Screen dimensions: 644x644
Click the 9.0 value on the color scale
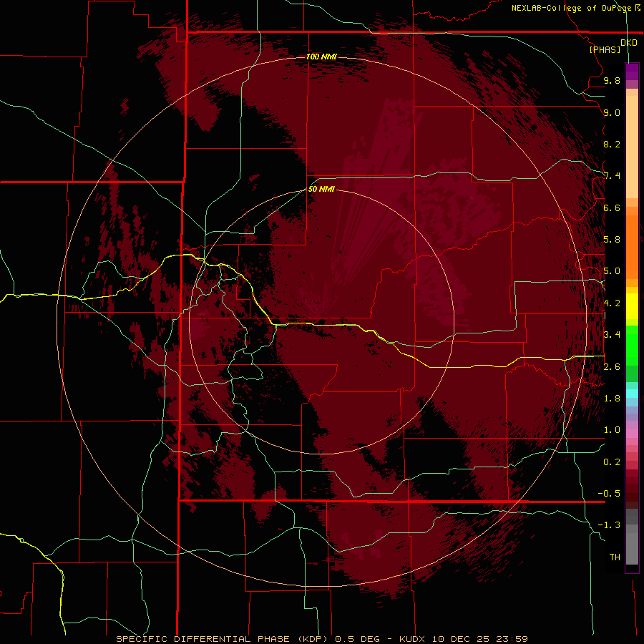pyautogui.click(x=612, y=112)
